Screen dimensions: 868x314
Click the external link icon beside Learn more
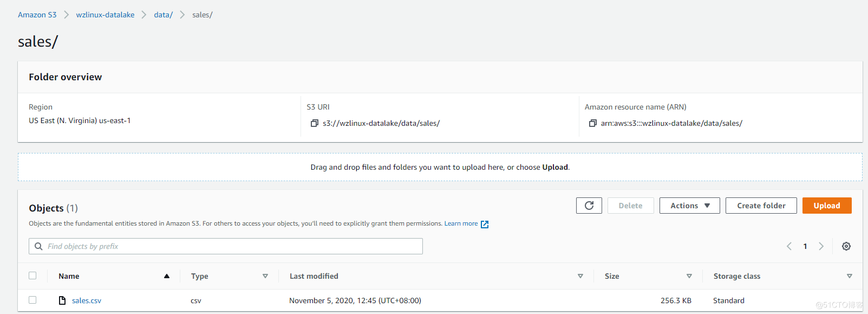coord(485,224)
